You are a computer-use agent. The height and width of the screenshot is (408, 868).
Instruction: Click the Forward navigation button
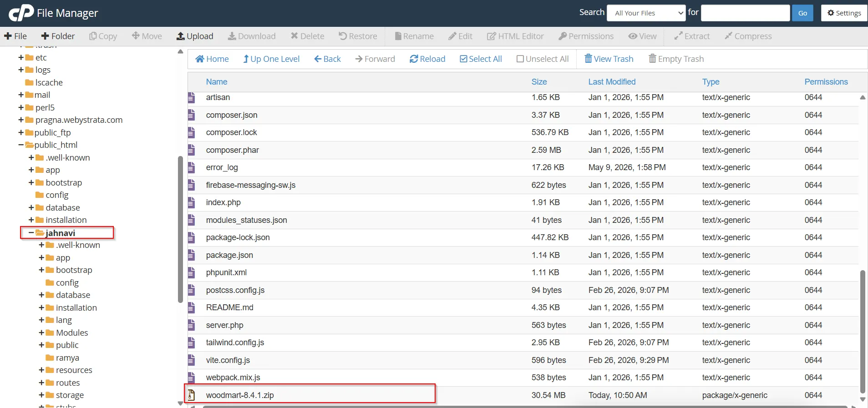(x=375, y=59)
